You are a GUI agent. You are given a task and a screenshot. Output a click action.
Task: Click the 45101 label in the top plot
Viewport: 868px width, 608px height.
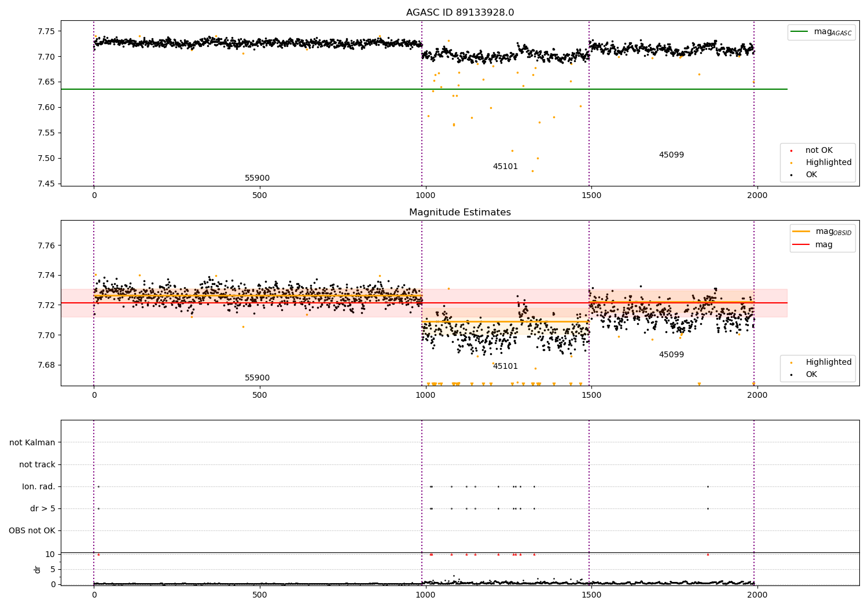pyautogui.click(x=505, y=167)
